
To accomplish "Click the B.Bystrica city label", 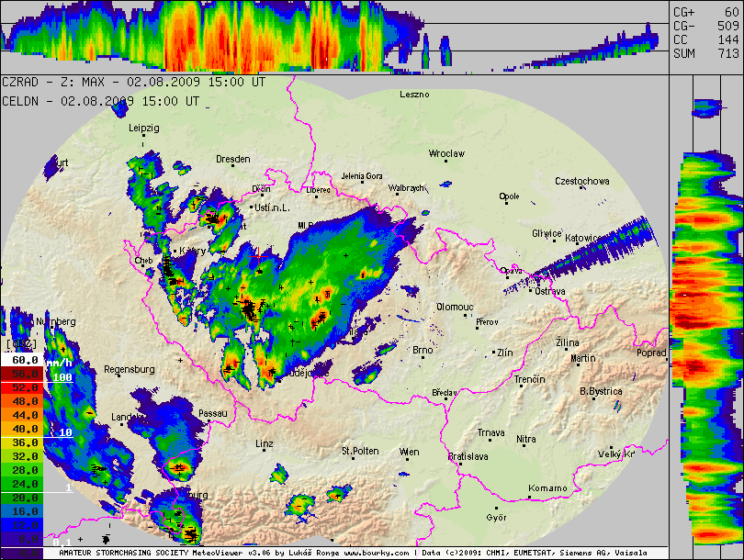I will point(601,391).
